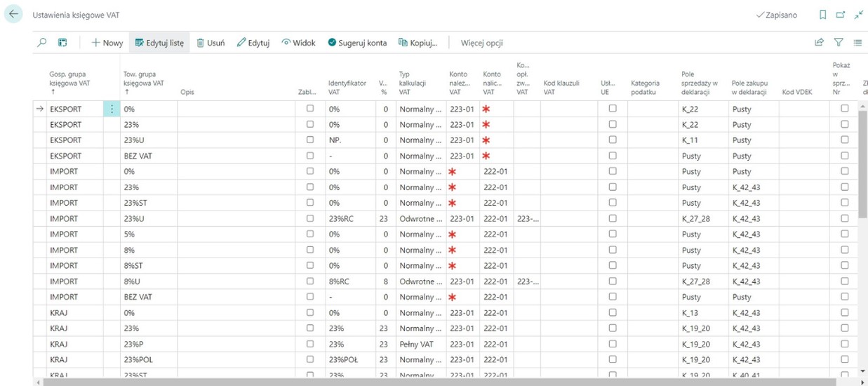Open page in new window icon
868x386 pixels.
tap(841, 15)
